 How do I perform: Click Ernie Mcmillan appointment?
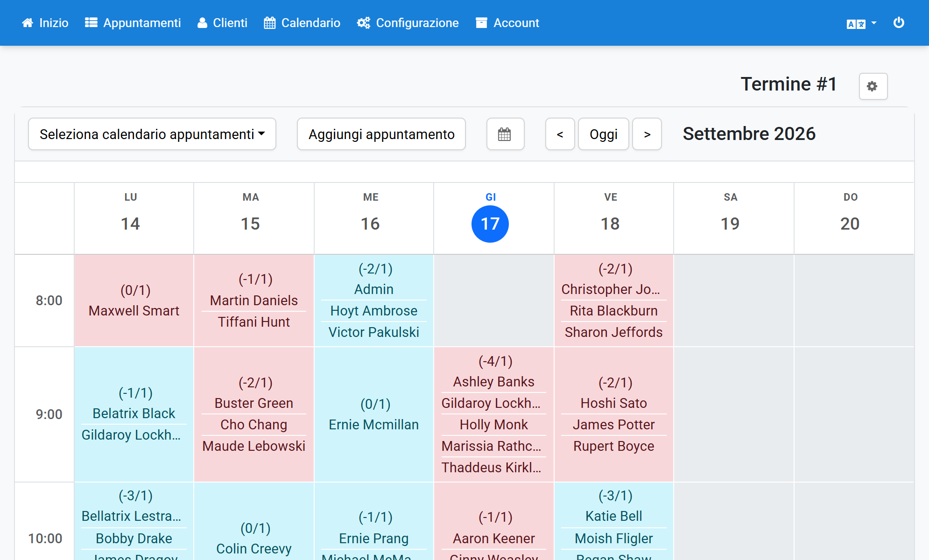tap(374, 425)
